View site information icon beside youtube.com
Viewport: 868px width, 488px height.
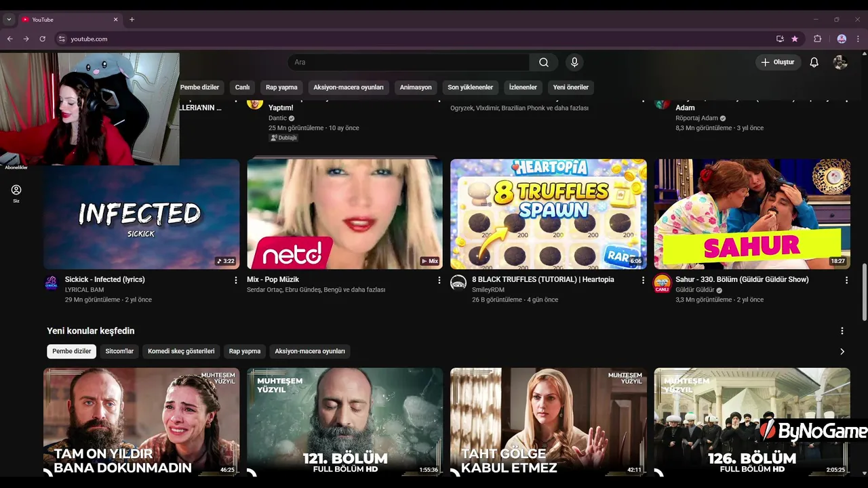pyautogui.click(x=62, y=39)
